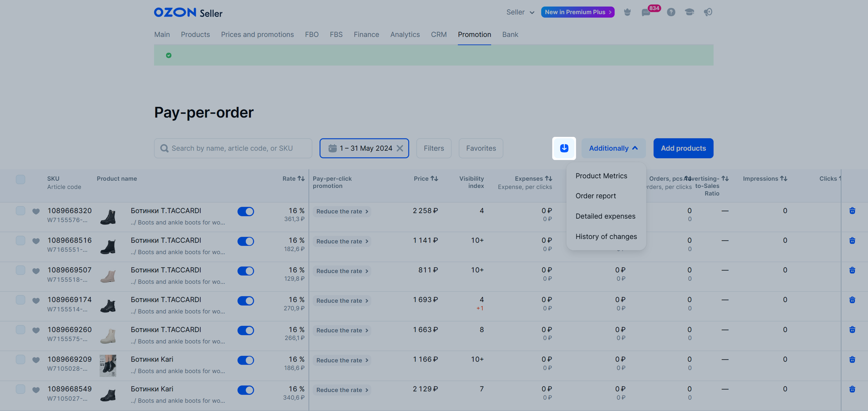Image resolution: width=868 pixels, height=411 pixels.
Task: Open the Products tab
Action: (195, 34)
